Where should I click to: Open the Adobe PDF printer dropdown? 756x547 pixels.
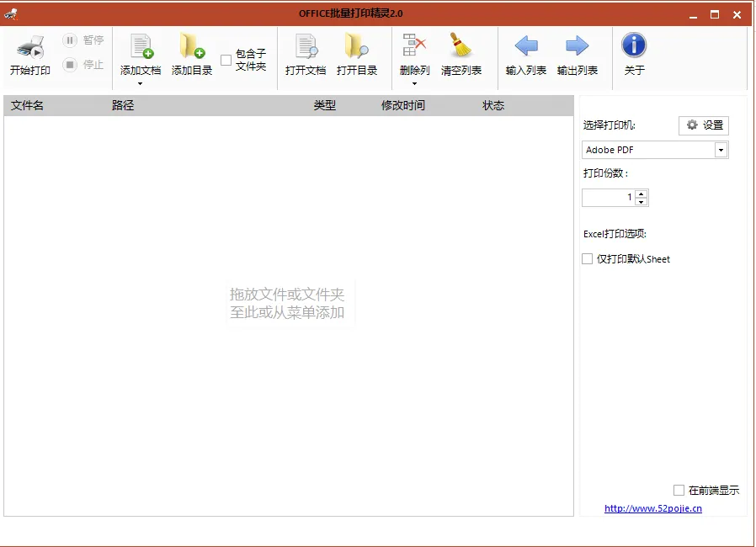point(721,150)
